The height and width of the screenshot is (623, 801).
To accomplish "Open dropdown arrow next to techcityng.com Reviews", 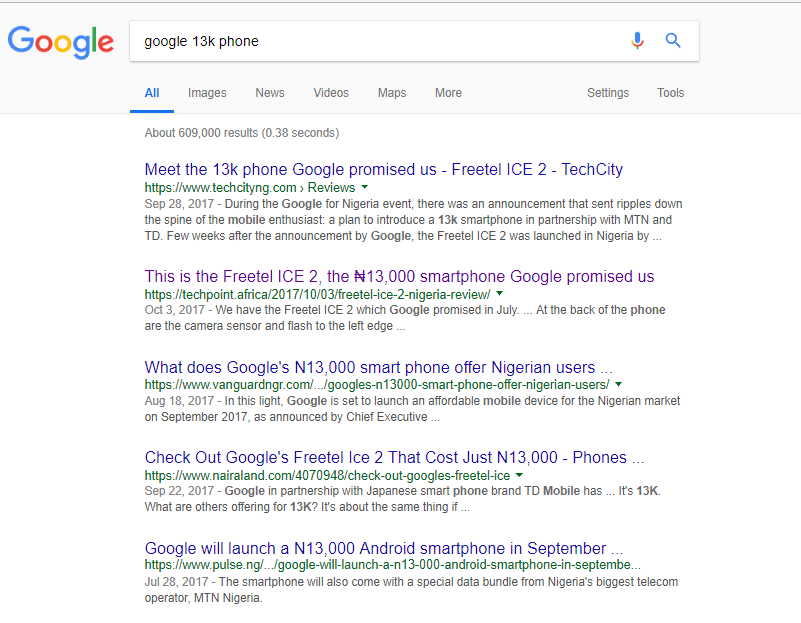I will (x=365, y=187).
